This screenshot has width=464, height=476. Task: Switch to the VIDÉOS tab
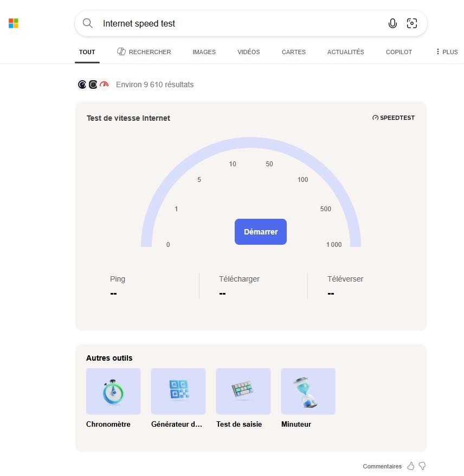(248, 52)
